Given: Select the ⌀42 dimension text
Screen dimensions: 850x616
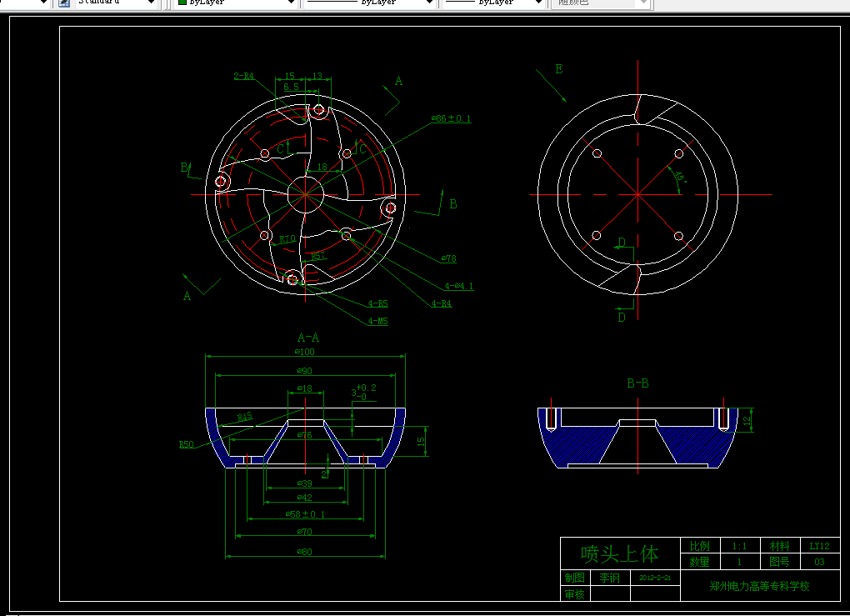Looking at the screenshot, I should (x=305, y=498).
